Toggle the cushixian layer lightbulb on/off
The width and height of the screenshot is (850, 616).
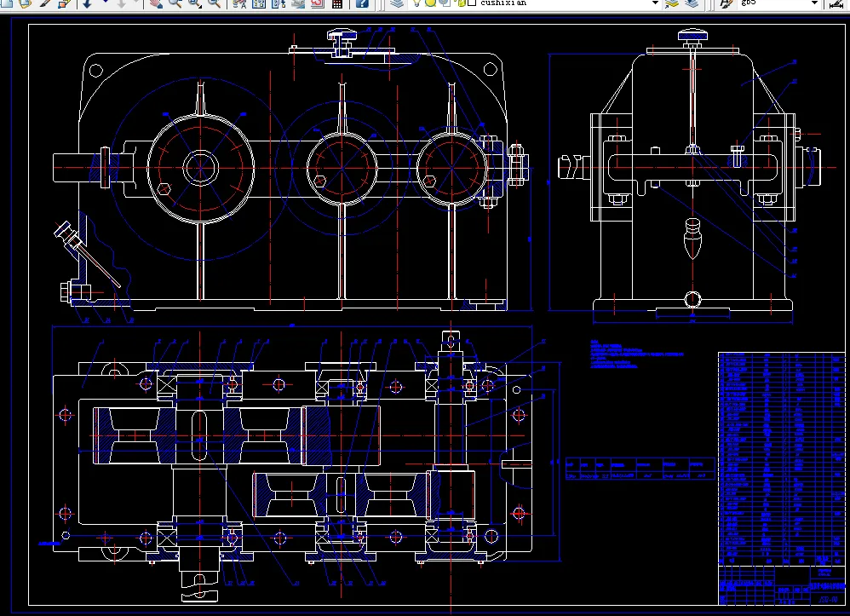(416, 3)
